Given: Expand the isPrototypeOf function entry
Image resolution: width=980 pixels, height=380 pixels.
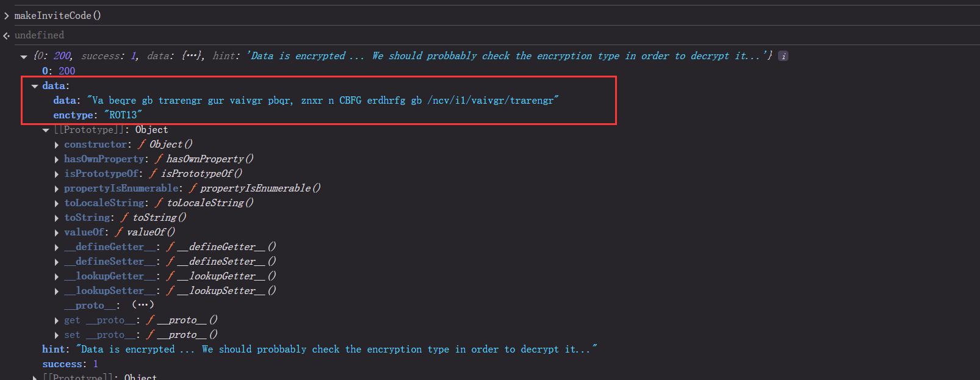Looking at the screenshot, I should click(57, 174).
